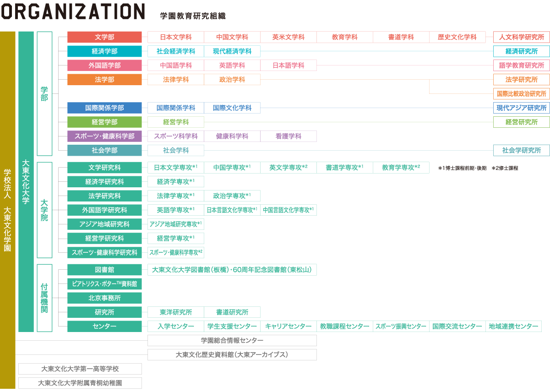Screen dimensions: 550x392
Task: Click the 経済学研究科 box
Action: click(x=104, y=182)
